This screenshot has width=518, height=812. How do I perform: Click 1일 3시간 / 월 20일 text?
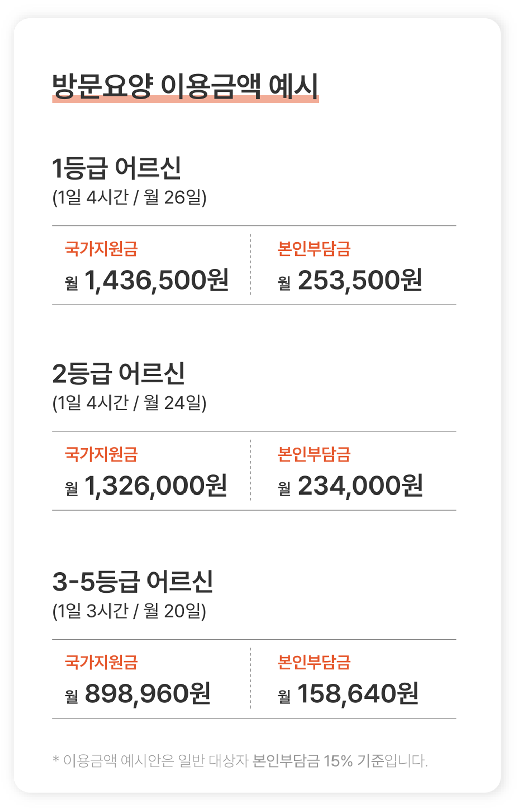pos(129,611)
